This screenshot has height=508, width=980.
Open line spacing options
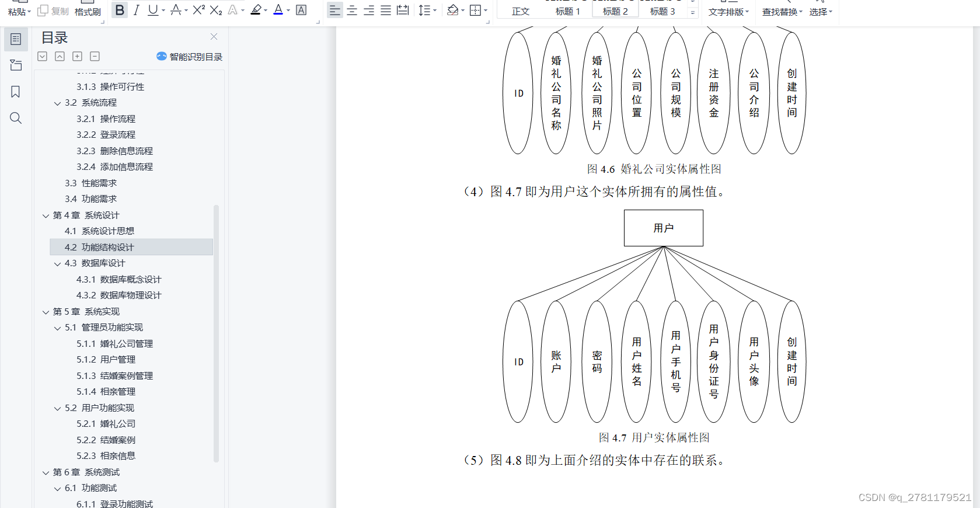click(x=424, y=10)
